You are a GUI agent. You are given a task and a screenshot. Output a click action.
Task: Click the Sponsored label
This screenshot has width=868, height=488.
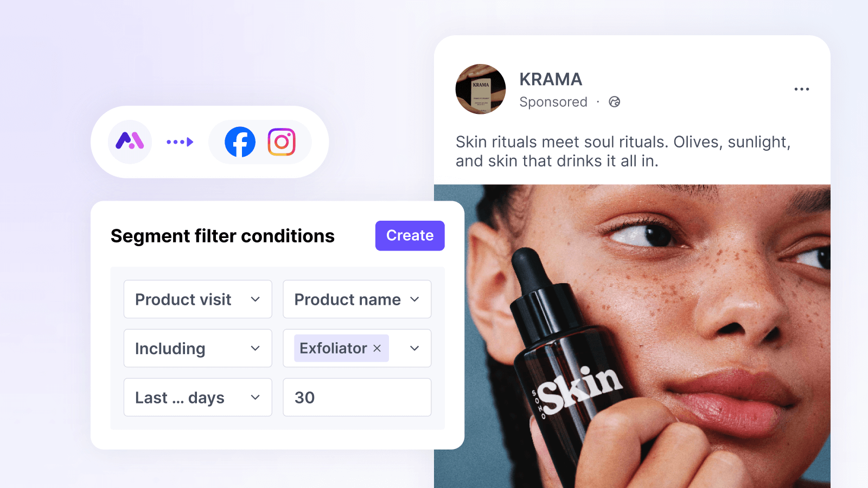553,102
